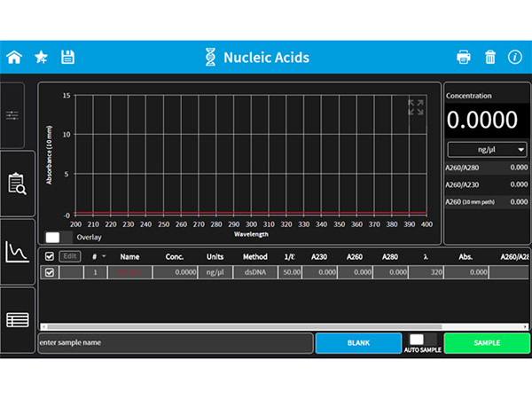Print results using the printer icon
532x399 pixels.
[463, 58]
